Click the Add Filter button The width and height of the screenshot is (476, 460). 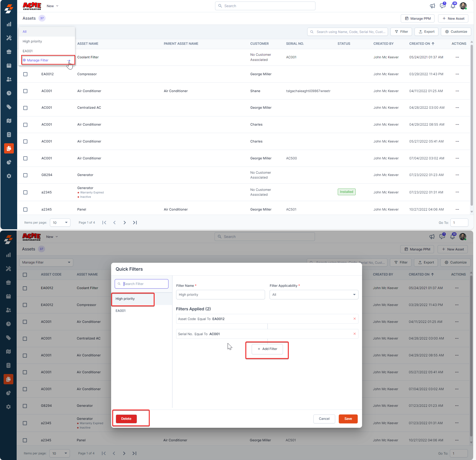click(267, 349)
